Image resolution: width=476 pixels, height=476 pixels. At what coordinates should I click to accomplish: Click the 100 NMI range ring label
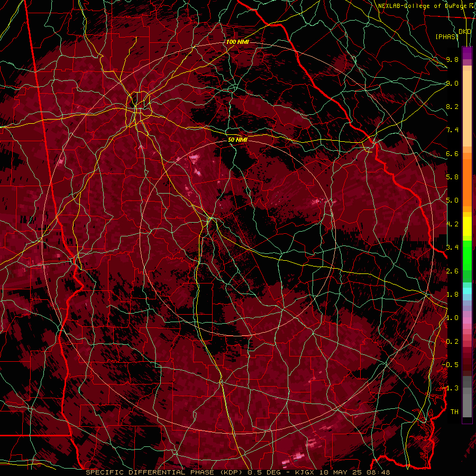pyautogui.click(x=237, y=42)
